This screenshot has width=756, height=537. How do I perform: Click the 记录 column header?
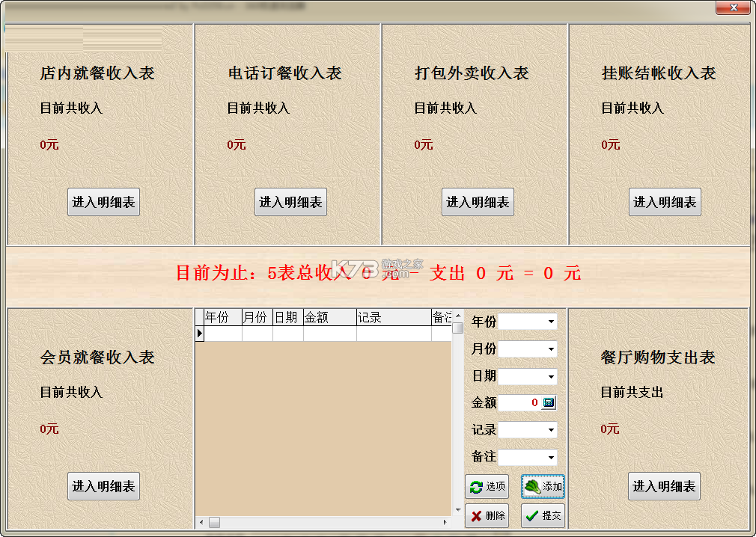(394, 317)
